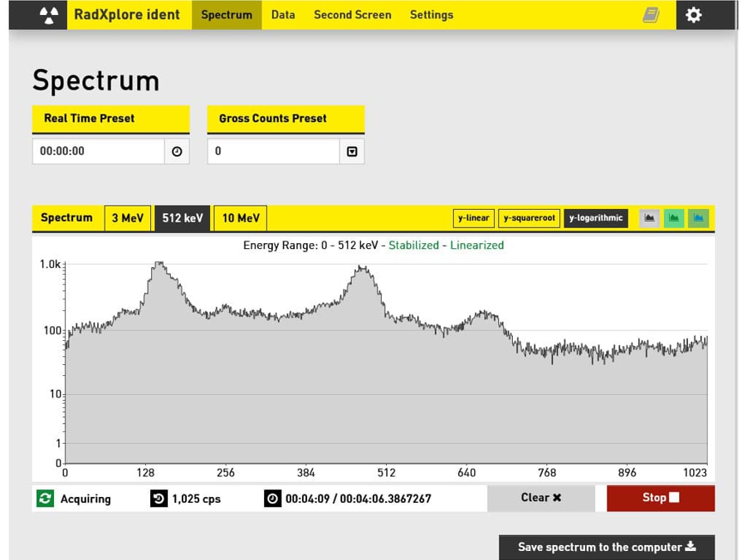Click the count rate cps icon
The image size is (747, 560).
tap(159, 498)
